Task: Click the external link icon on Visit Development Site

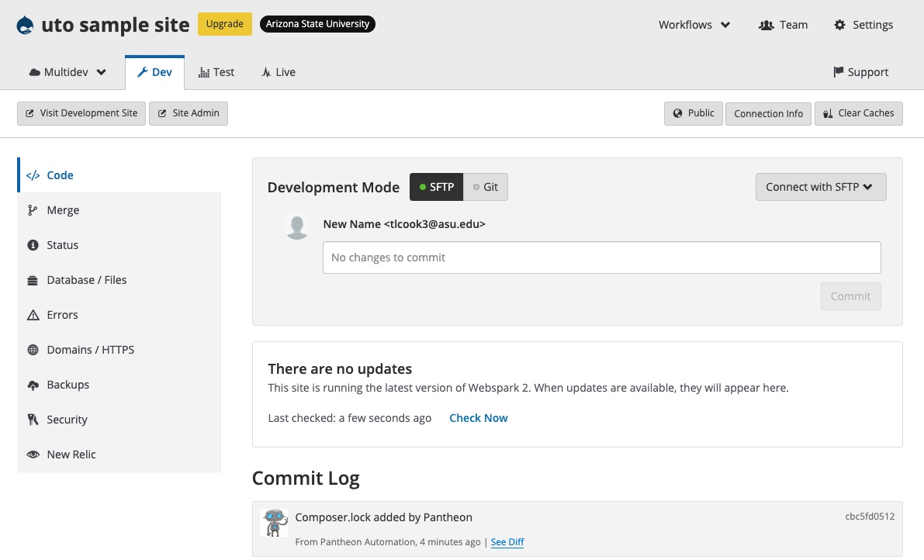Action: coord(29,113)
